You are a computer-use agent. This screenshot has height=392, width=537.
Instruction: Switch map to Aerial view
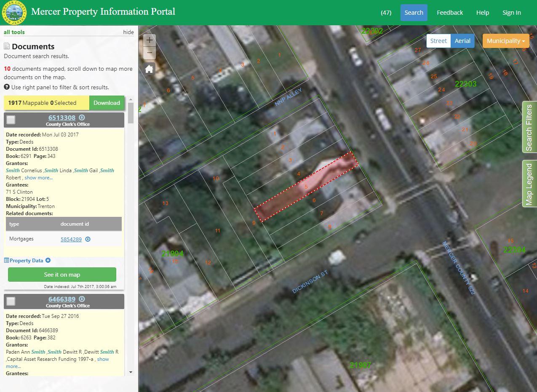coord(462,41)
